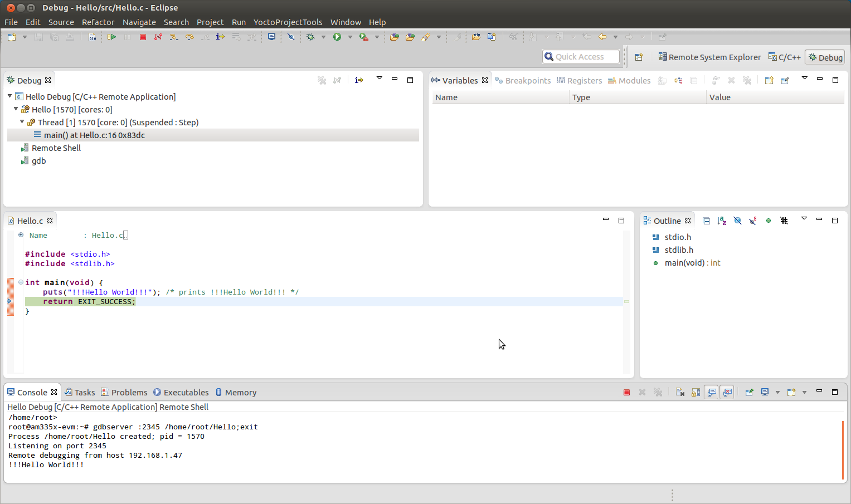Image resolution: width=851 pixels, height=504 pixels.
Task: Open the YoctoProjectTools menu
Action: 288,22
